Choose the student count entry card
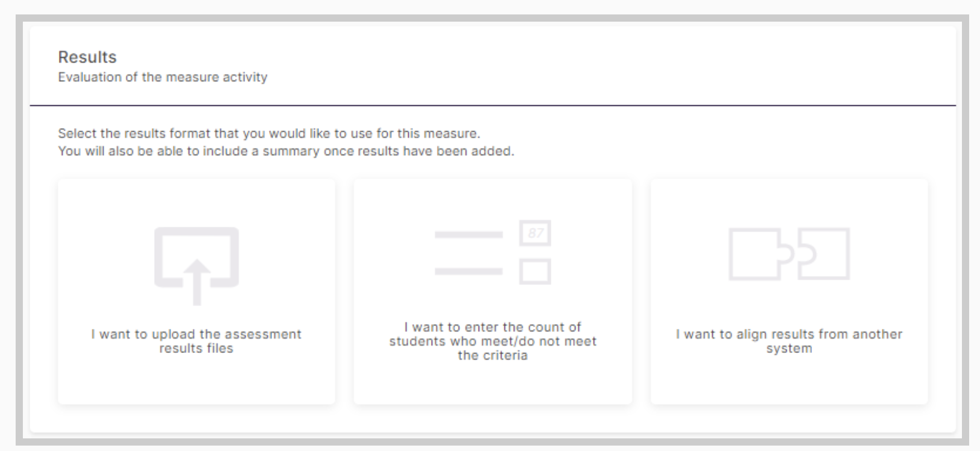 pyautogui.click(x=493, y=291)
